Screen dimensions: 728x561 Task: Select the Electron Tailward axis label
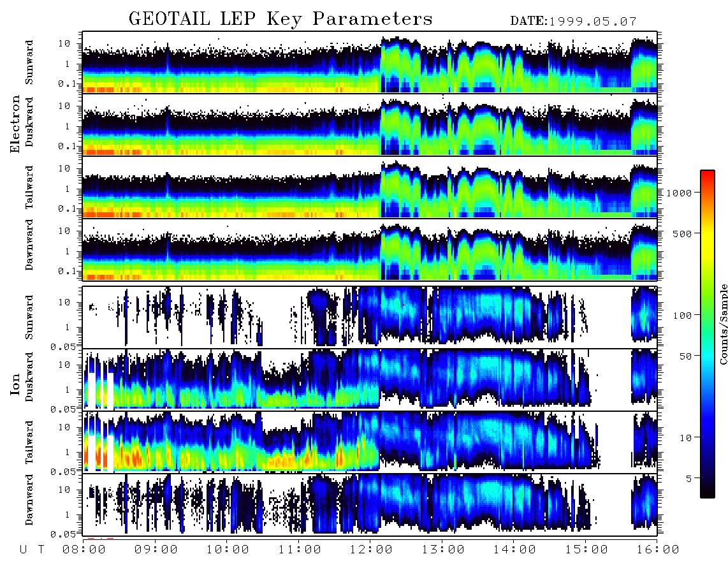pos(29,187)
